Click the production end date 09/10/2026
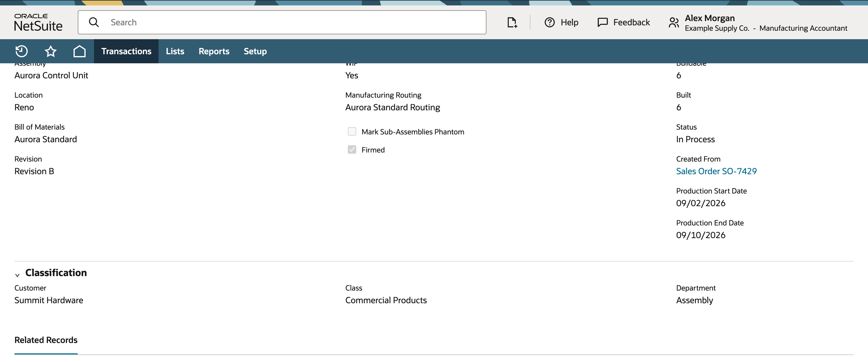Screen dimensions: 868x362 coord(700,235)
